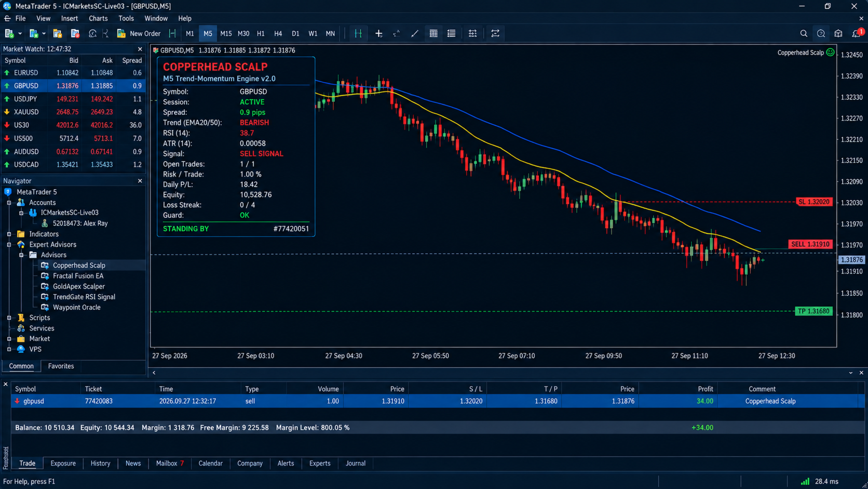Click the SELL 1.31910 price level label
This screenshot has width=868, height=489.
pos(810,244)
